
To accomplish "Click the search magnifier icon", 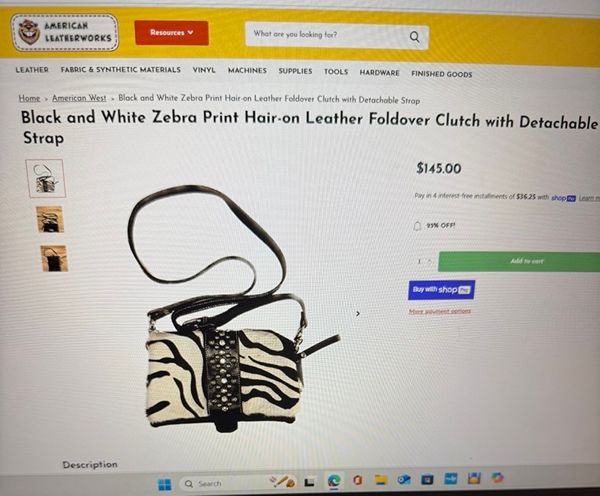I will (x=414, y=37).
